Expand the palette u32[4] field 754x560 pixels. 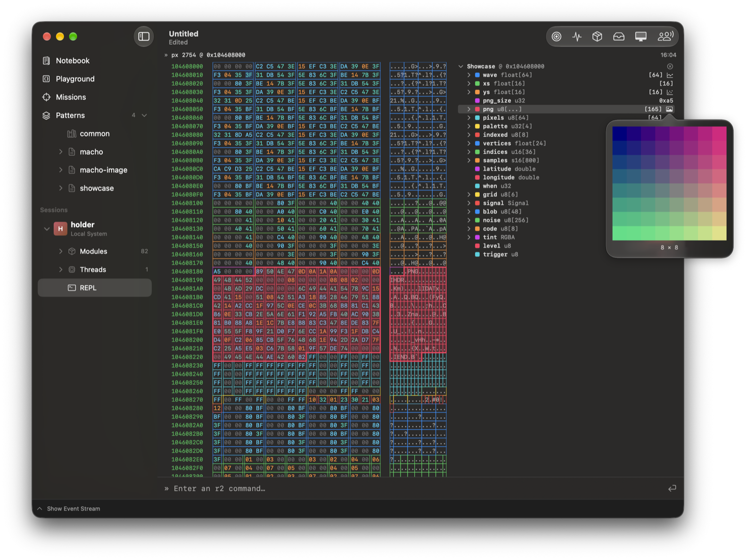tap(469, 126)
